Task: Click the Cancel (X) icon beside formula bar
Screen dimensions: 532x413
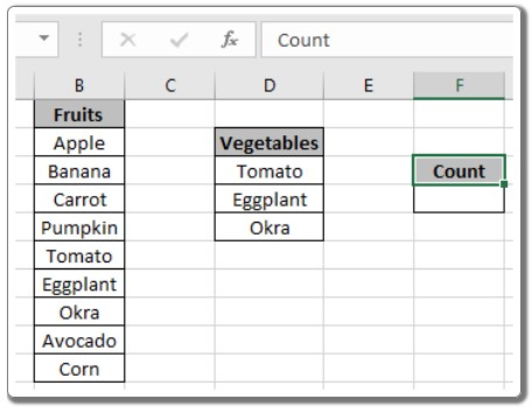Action: tap(128, 39)
